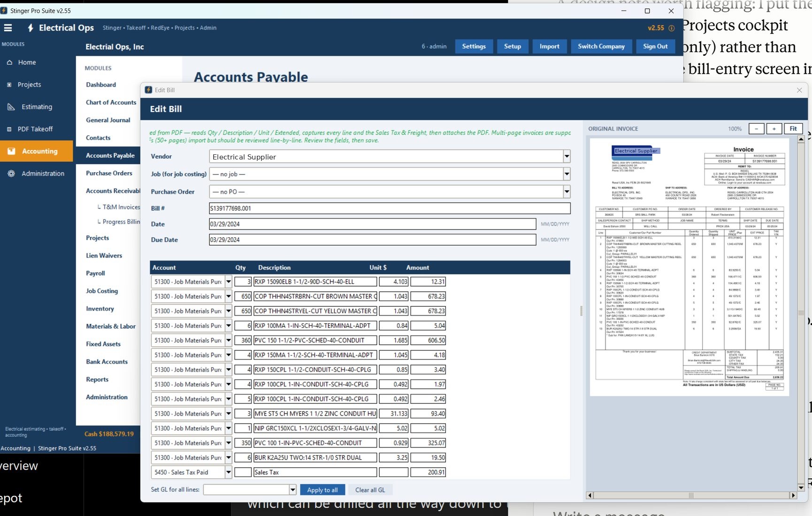Click the Qty field showing 360
Viewport: 812px width, 516px height.
pos(243,340)
